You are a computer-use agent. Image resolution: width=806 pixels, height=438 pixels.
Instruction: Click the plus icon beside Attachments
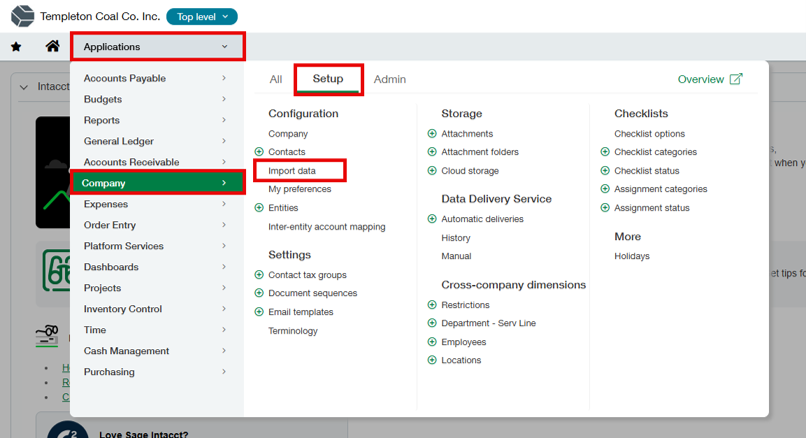pos(432,134)
